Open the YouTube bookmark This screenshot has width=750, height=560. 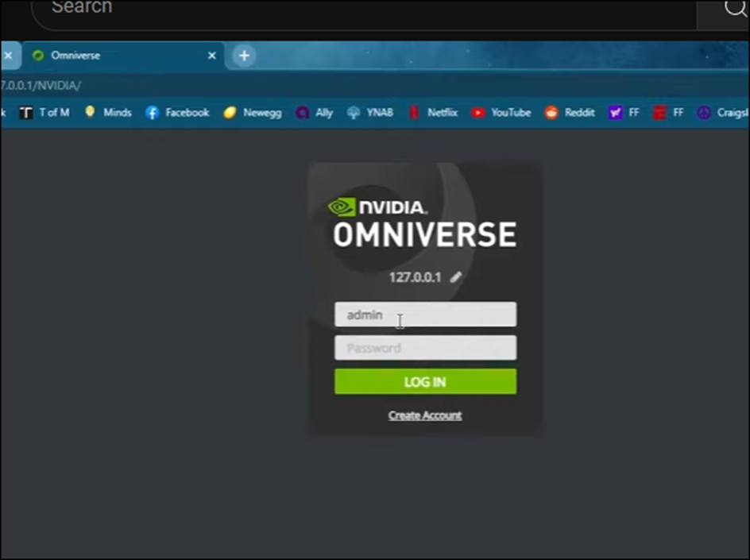501,112
